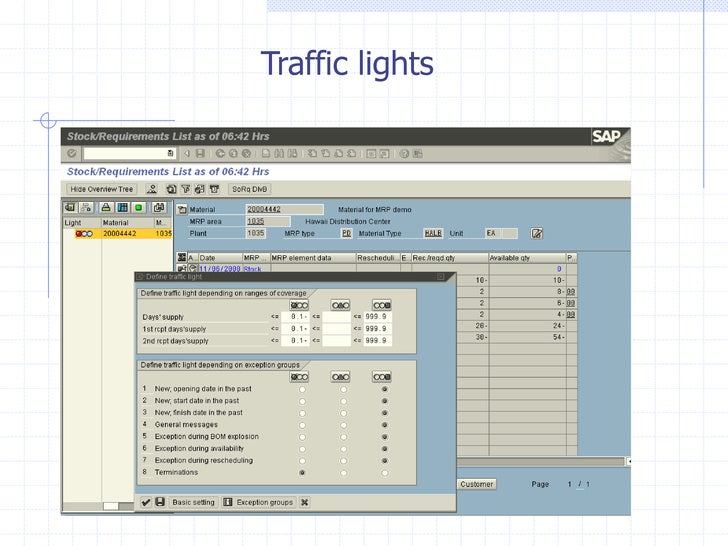Image resolution: width=728 pixels, height=546 pixels.
Task: Click the 1st rcpt days' supply yellow field
Action: point(336,329)
